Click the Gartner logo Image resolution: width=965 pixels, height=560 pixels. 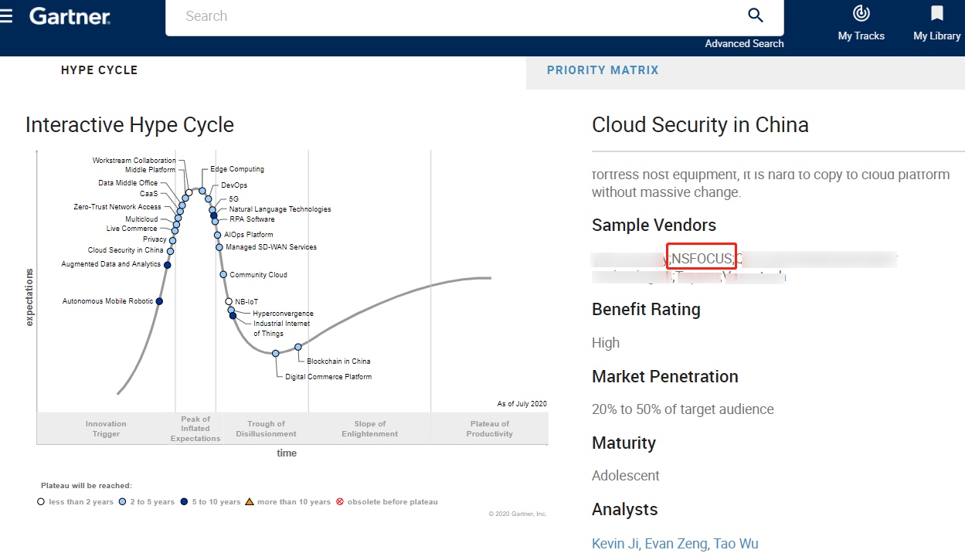click(70, 16)
